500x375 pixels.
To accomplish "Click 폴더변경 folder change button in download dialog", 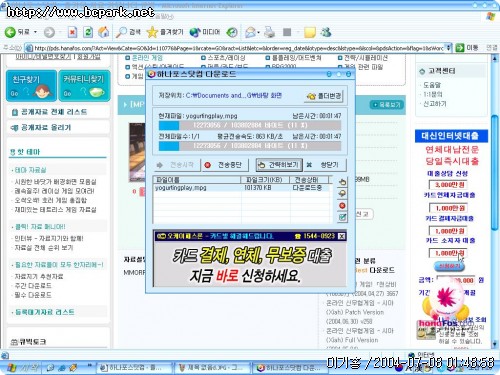I will point(324,96).
